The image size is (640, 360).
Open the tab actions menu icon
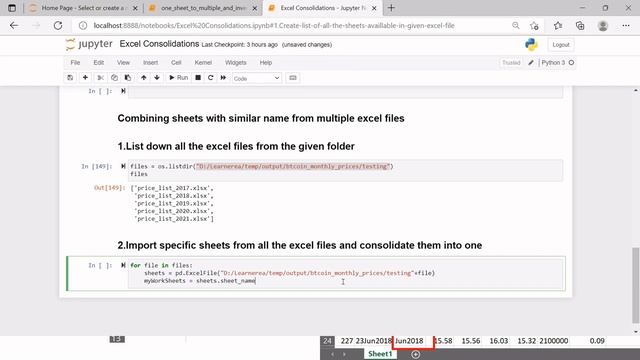pos(12,8)
